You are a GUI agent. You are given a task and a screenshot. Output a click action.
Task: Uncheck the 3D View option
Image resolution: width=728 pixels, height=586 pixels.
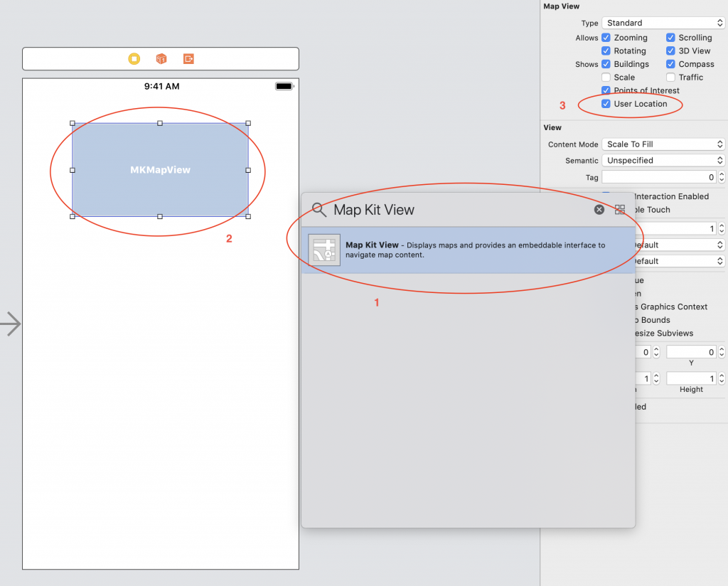click(x=670, y=50)
